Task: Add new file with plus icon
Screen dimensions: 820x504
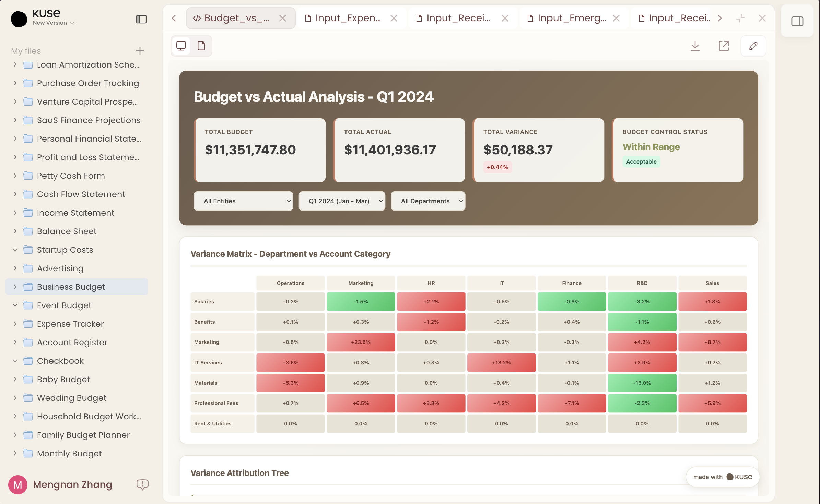Action: point(140,51)
